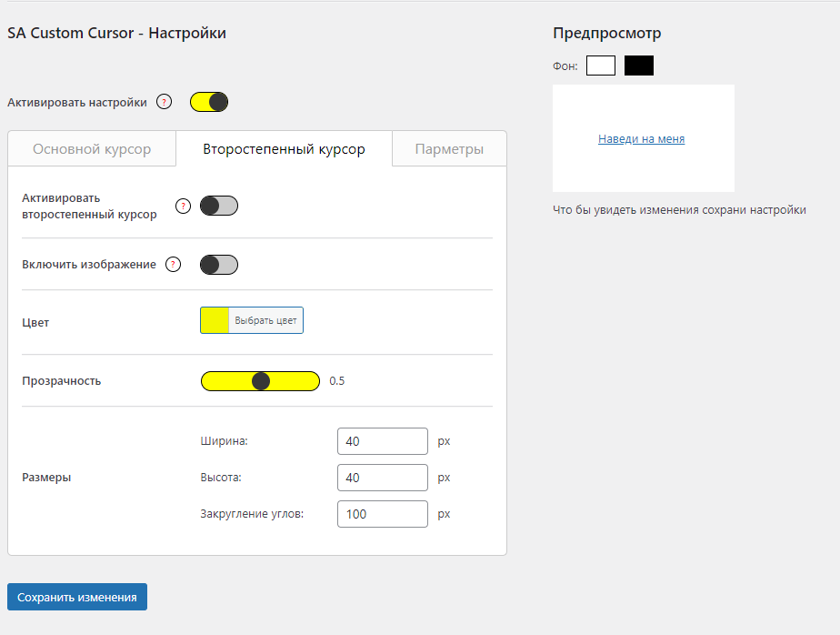Turn on the Включить изображение switch
Image resolution: width=840 pixels, height=635 pixels.
coord(219,265)
